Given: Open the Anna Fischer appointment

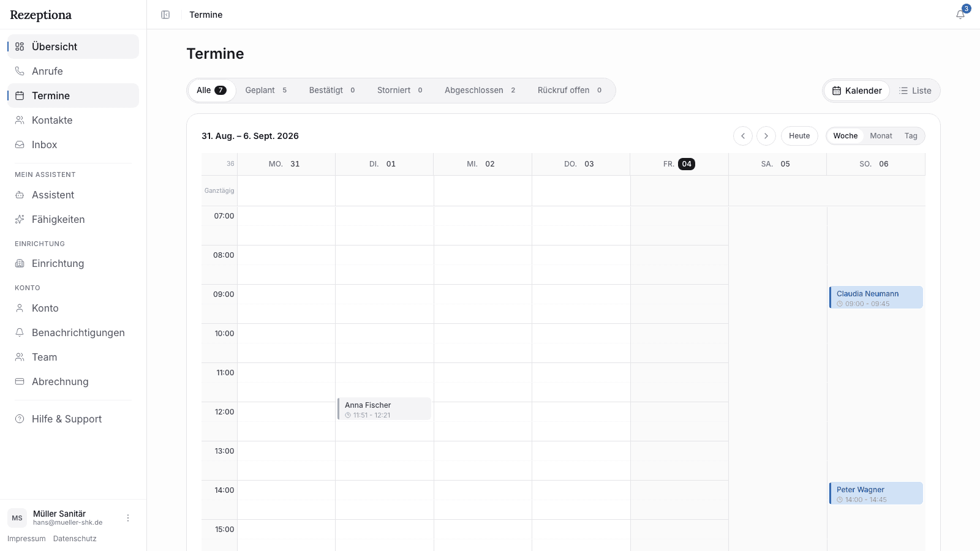Looking at the screenshot, I should point(384,409).
